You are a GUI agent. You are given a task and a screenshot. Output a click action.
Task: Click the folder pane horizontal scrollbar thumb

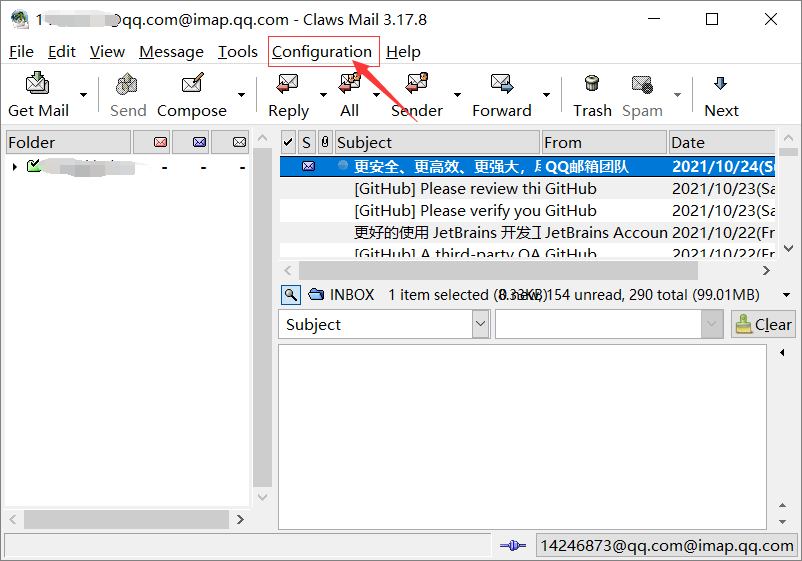click(x=126, y=520)
